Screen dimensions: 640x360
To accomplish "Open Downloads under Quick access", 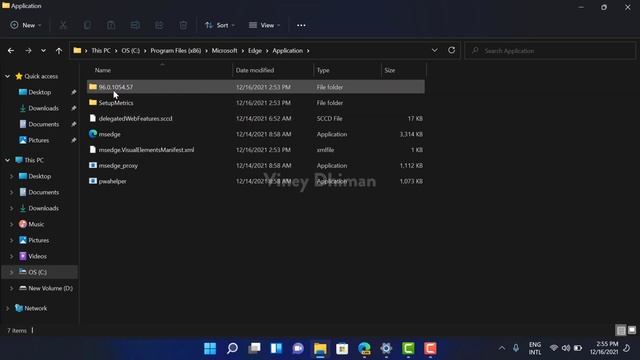I will 43,108.
